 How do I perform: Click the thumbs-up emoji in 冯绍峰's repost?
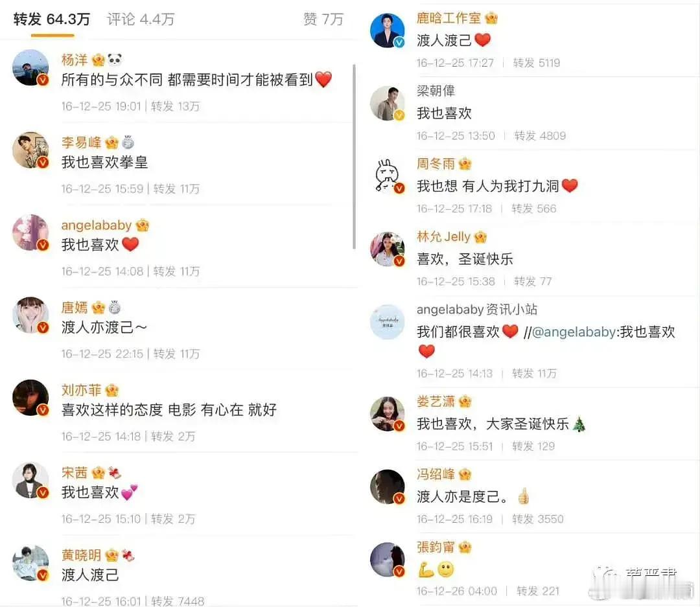[x=524, y=496]
